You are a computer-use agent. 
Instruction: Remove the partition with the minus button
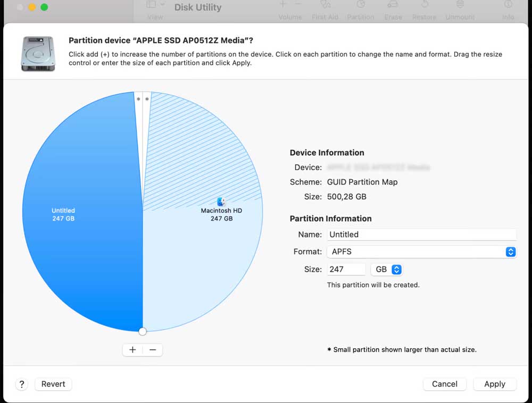pyautogui.click(x=153, y=350)
